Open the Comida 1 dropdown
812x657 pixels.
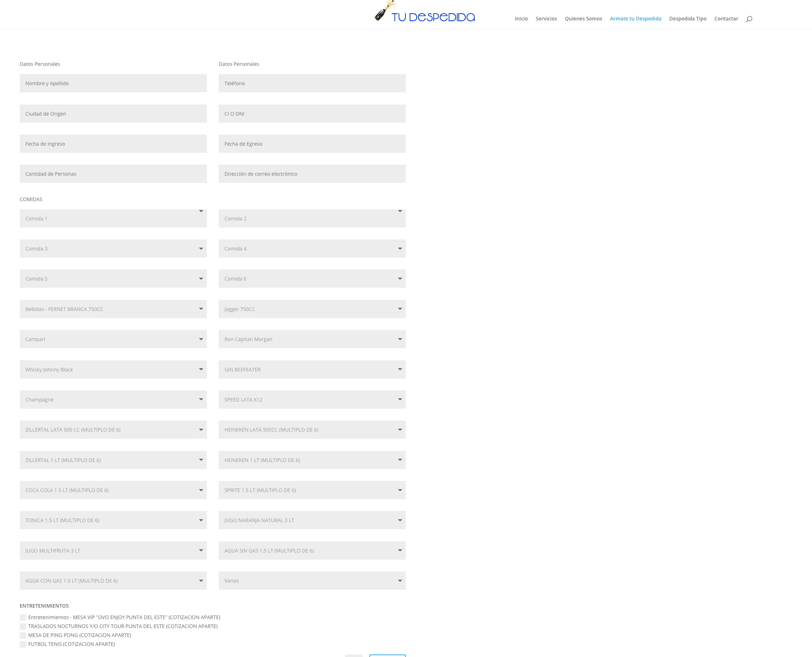pos(113,218)
